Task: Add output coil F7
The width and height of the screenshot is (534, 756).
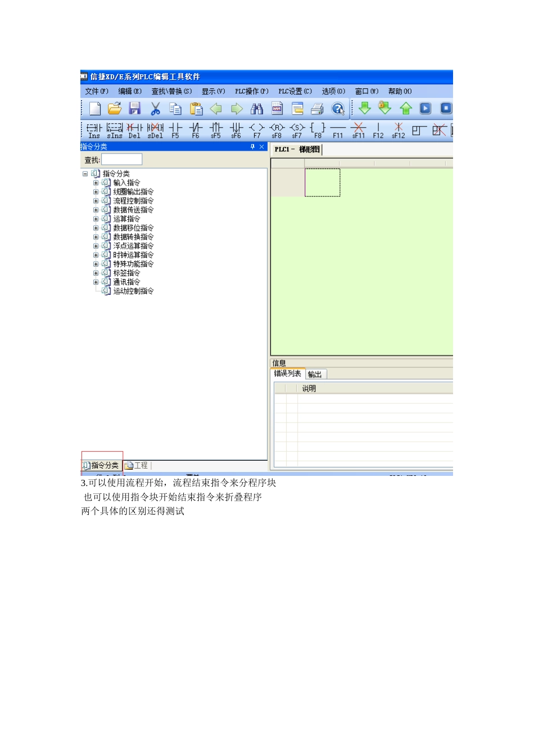Action: (x=257, y=131)
